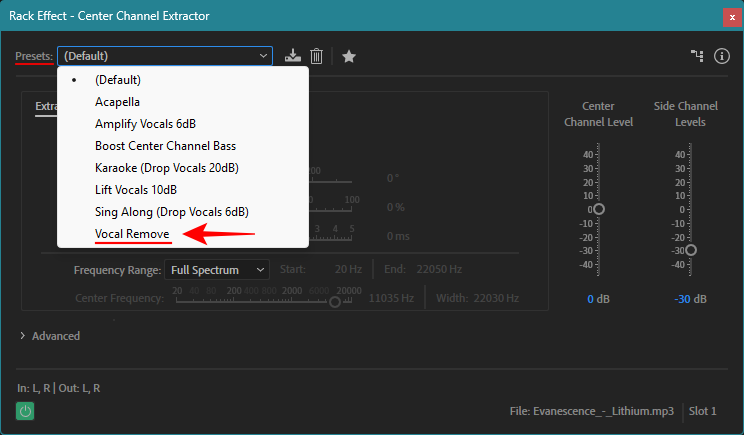Select the Vocal Remove preset
Screen dimensions: 744x435
click(132, 234)
